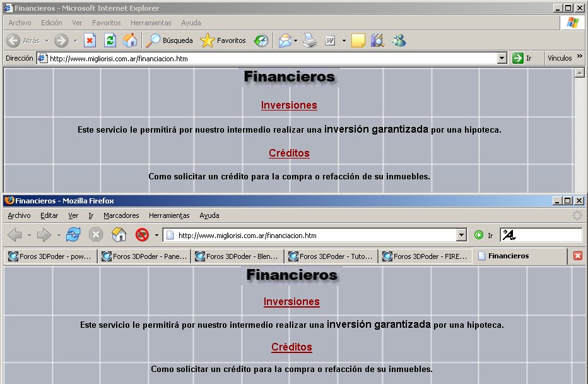Click the back arrow in Firefox
The height and width of the screenshot is (384, 588).
point(15,235)
